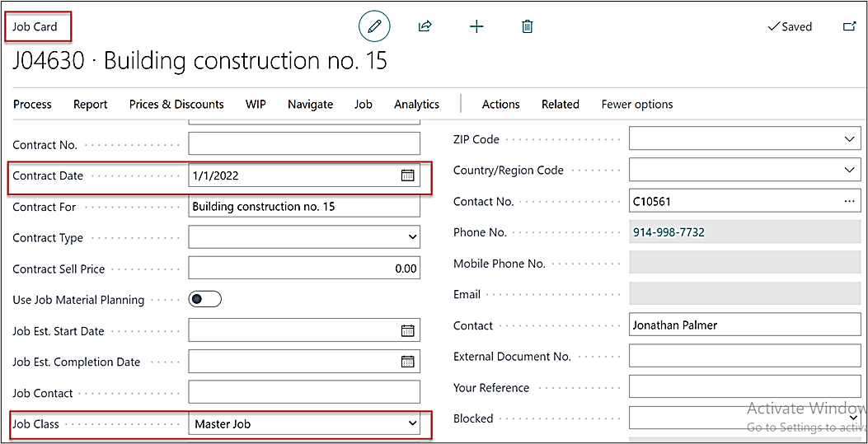Click the Contact No. ellipsis lookup button

point(850,202)
